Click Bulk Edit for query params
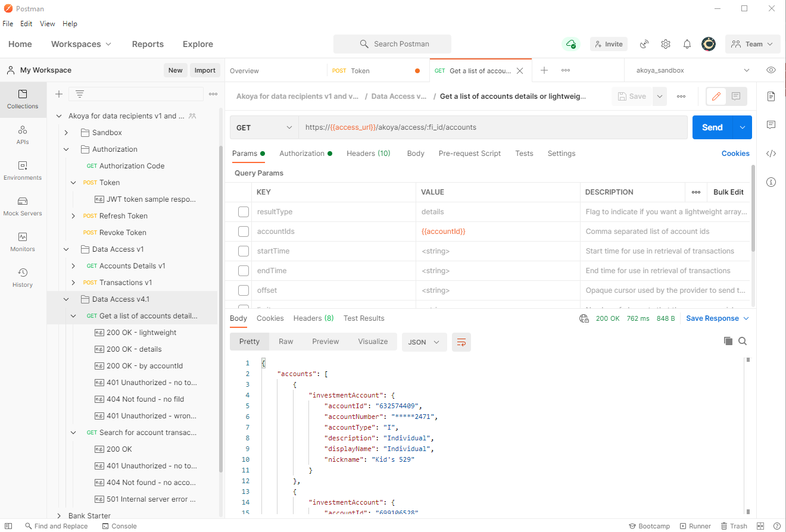Screen dimensions: 786x532 (728, 192)
